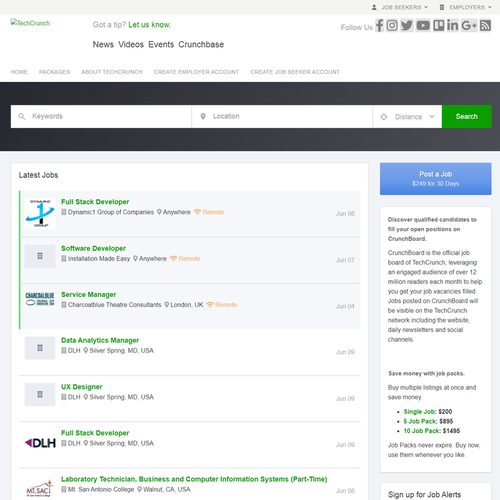Screen dimensions: 500x500
Task: Open the Distance dropdown
Action: click(x=408, y=117)
